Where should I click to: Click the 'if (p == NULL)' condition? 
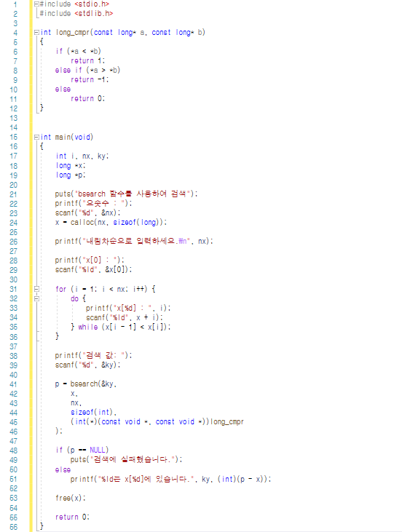tap(82, 450)
